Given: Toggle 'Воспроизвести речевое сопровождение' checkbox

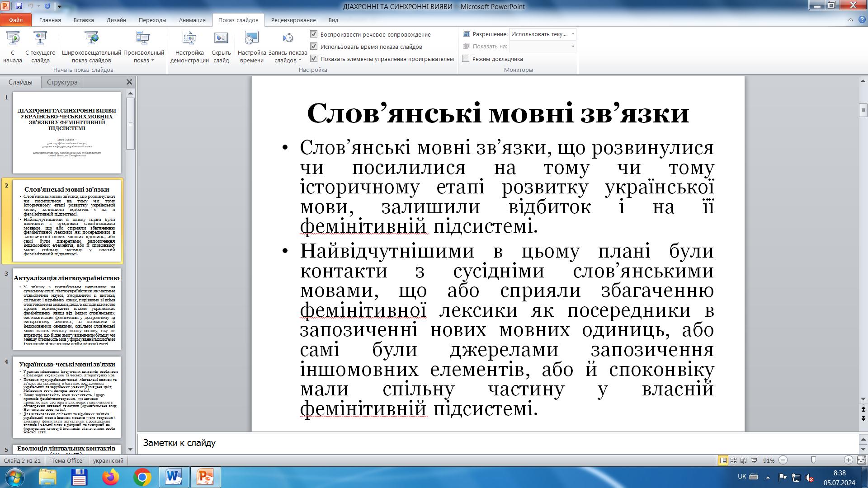Looking at the screenshot, I should point(314,34).
